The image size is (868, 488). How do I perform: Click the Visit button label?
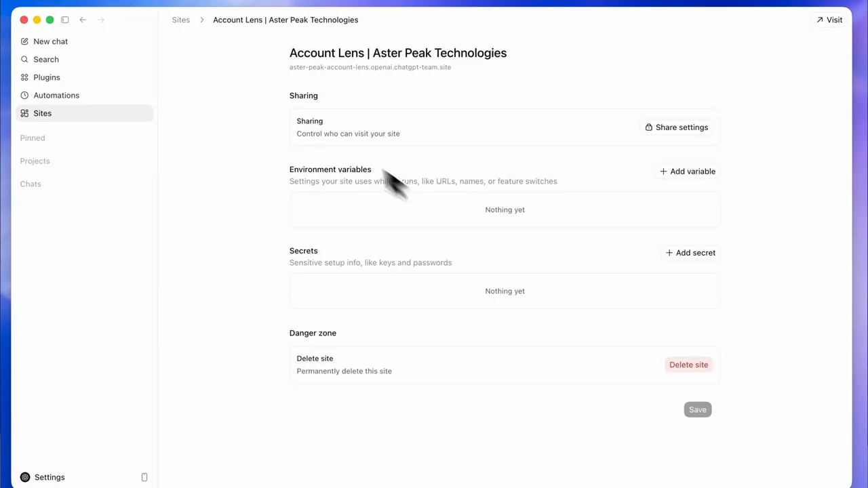tap(835, 20)
